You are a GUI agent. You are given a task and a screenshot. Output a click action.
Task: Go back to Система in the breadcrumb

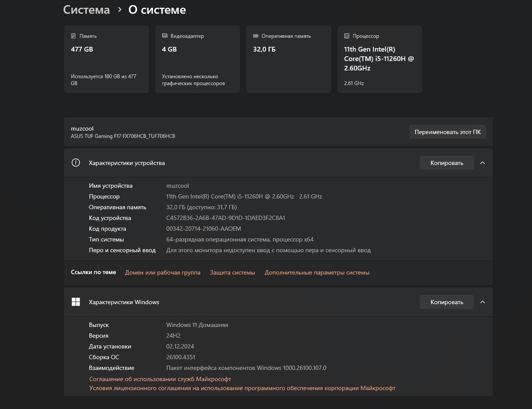(x=86, y=10)
